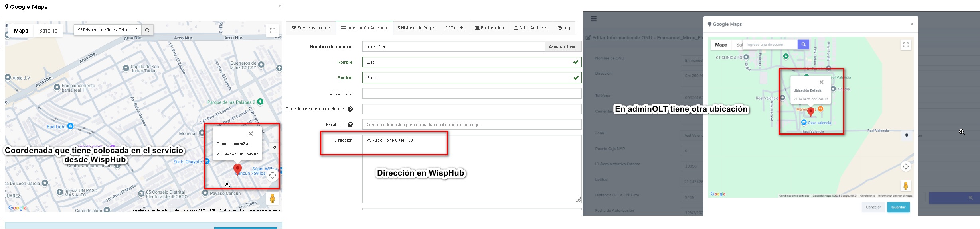Click the @paracetamol suffix label
The image size is (980, 229).
(563, 47)
